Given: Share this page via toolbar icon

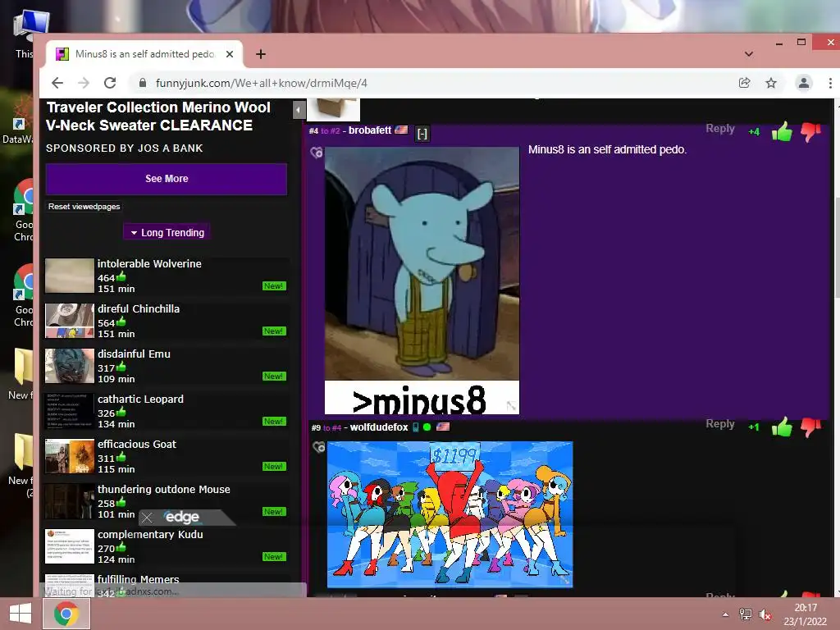Looking at the screenshot, I should coord(744,83).
